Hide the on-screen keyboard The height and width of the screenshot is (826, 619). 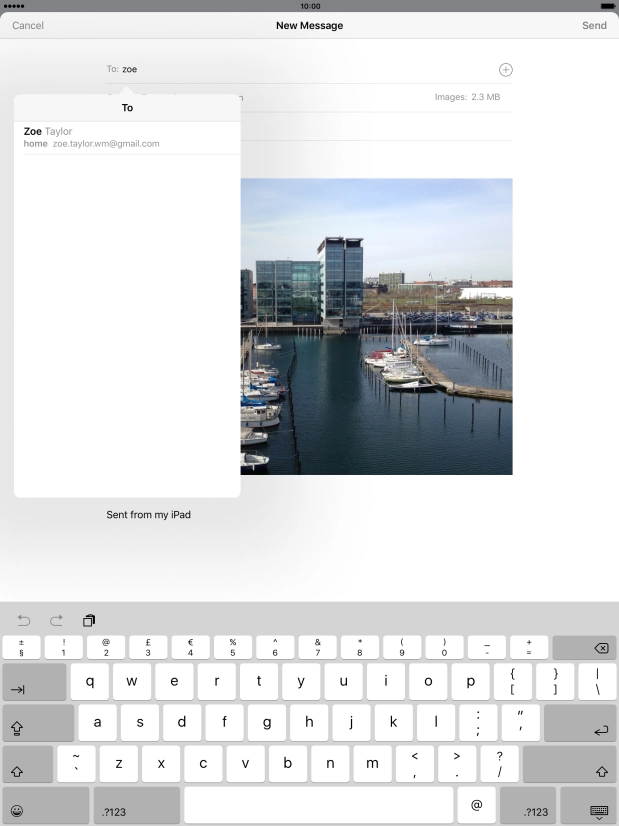pyautogui.click(x=598, y=810)
